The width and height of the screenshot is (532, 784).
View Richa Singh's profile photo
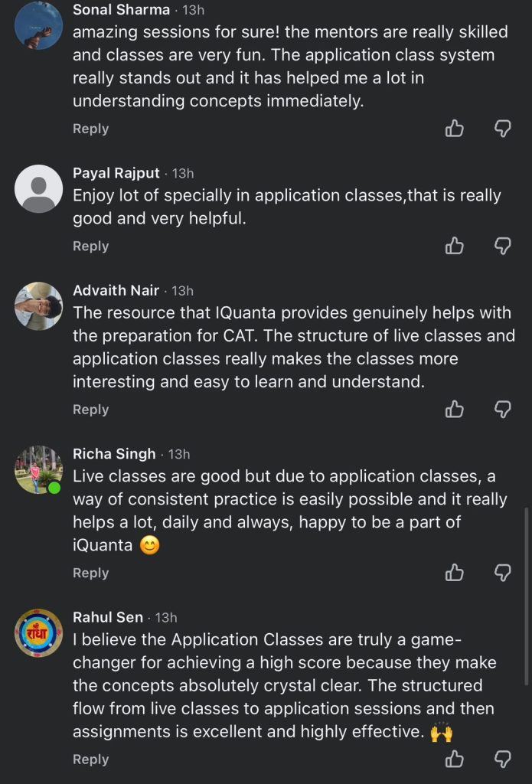[x=38, y=469]
